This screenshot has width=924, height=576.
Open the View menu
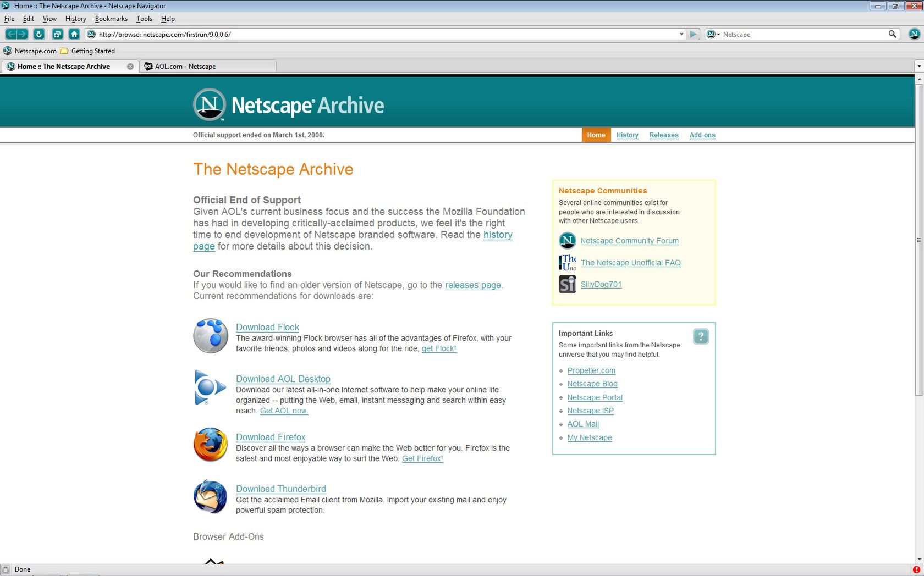point(50,18)
